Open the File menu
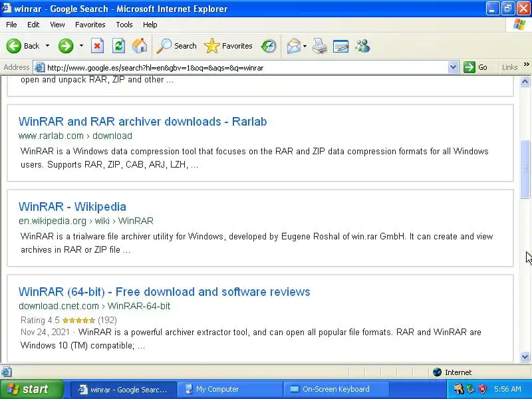The image size is (532, 399). 11,25
